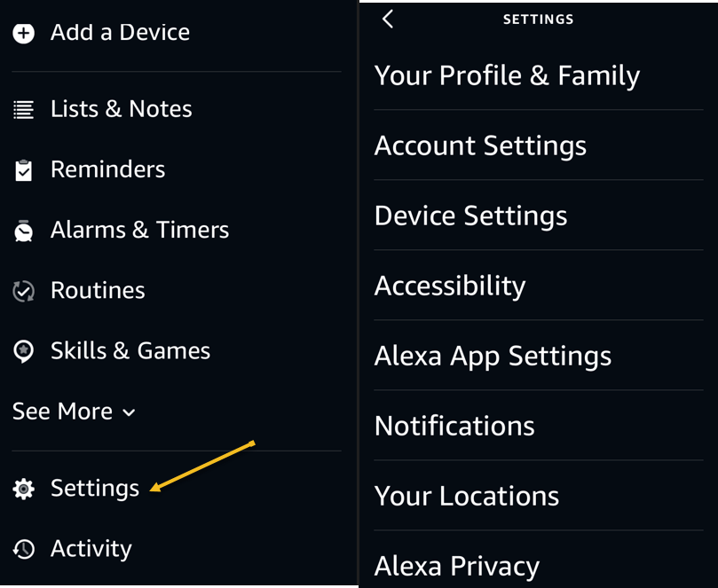Select Device Settings
Image resolution: width=718 pixels, height=588 pixels.
click(x=470, y=216)
